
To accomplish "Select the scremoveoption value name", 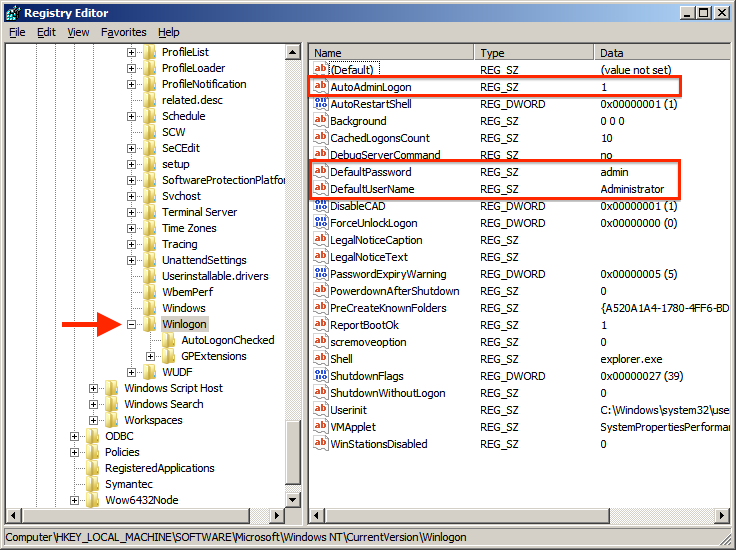I will tap(368, 342).
